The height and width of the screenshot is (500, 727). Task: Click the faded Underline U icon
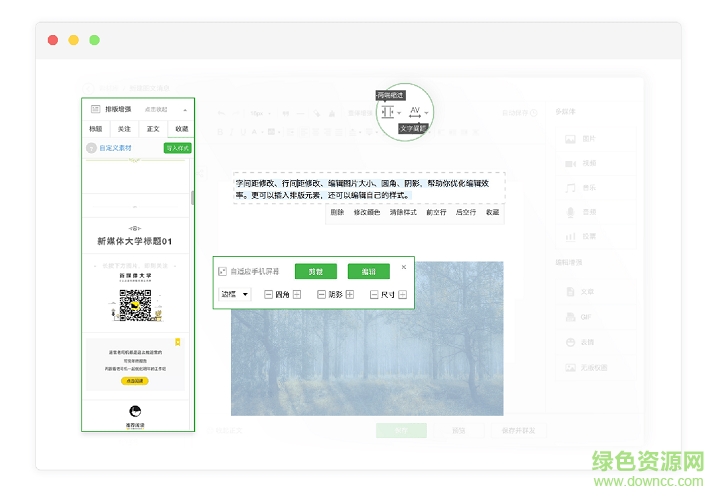[243, 132]
